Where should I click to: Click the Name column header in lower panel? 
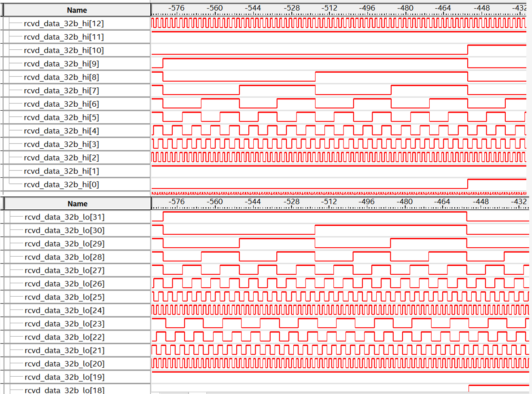[x=77, y=204]
